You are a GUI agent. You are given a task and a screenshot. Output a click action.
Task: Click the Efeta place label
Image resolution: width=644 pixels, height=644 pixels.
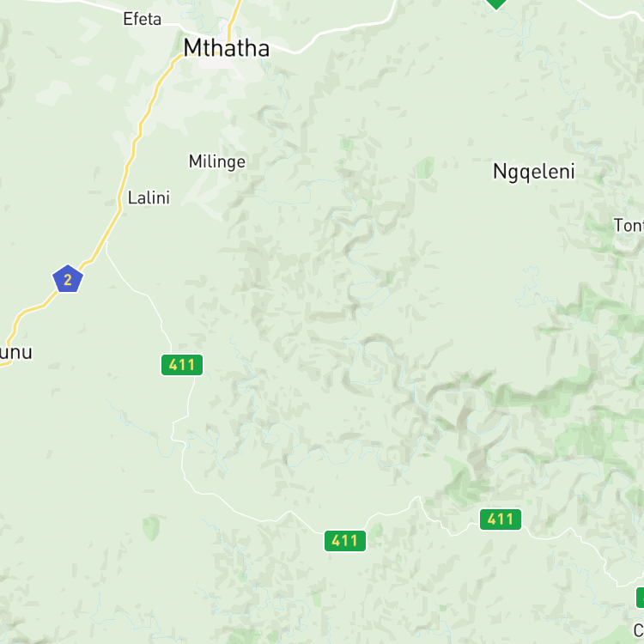tap(142, 19)
